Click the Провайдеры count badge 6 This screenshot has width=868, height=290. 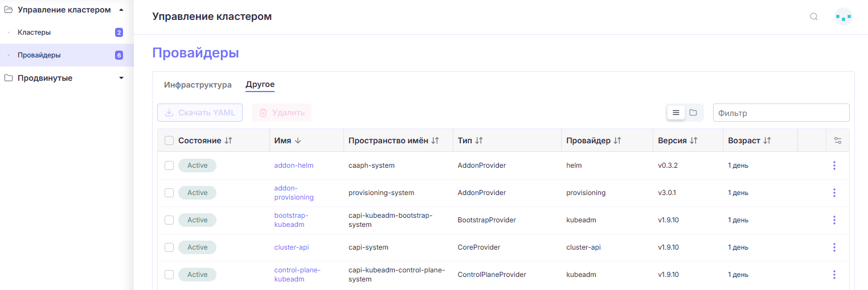tap(119, 55)
